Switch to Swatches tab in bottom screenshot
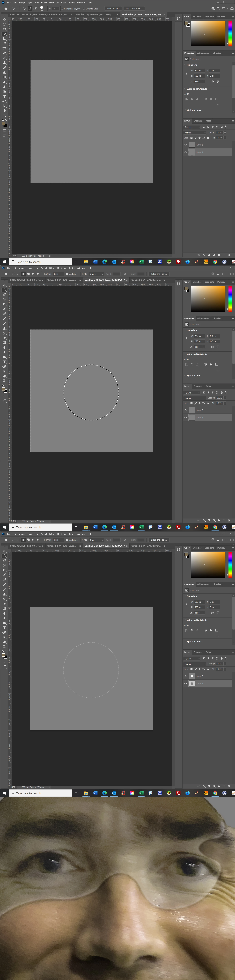Screen dimensions: 235x980 [x=197, y=548]
